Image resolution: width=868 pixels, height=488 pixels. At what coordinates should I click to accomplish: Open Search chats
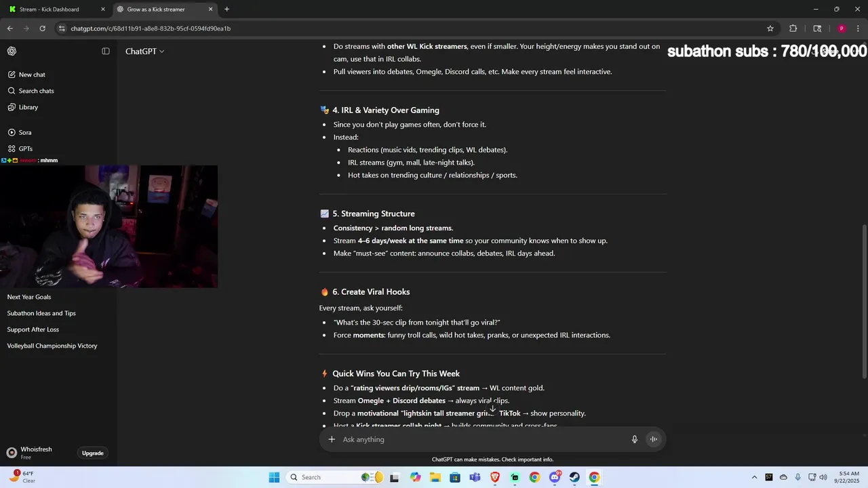pos(31,91)
